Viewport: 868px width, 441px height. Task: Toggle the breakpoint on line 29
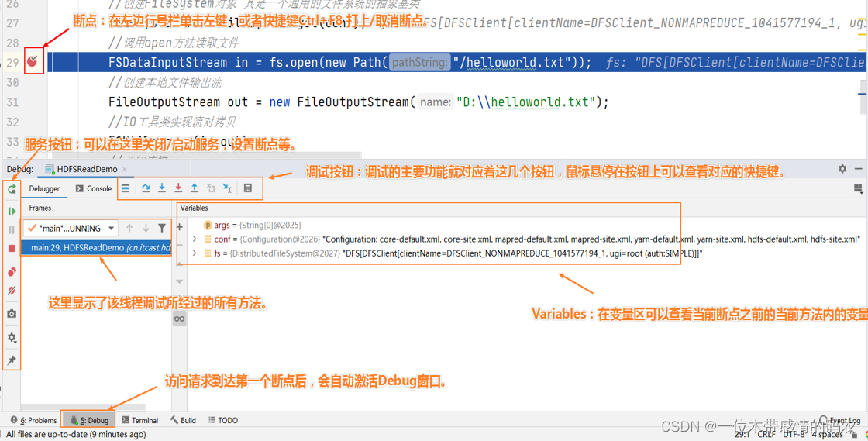[33, 60]
